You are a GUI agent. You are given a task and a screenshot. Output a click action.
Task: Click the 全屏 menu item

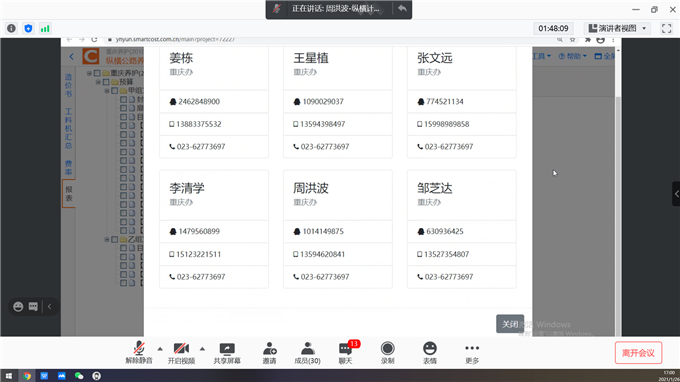pyautogui.click(x=605, y=56)
